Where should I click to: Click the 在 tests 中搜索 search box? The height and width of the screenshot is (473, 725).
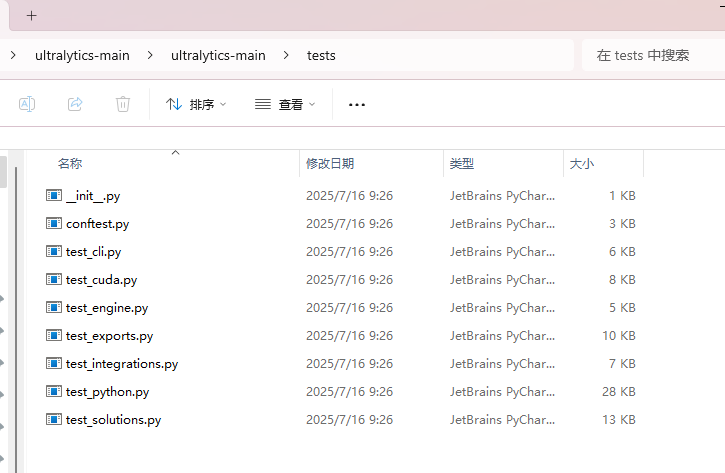[653, 55]
